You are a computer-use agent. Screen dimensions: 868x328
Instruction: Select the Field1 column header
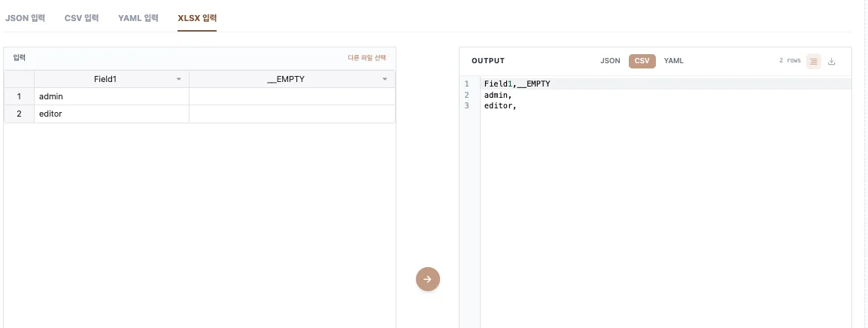tap(105, 79)
